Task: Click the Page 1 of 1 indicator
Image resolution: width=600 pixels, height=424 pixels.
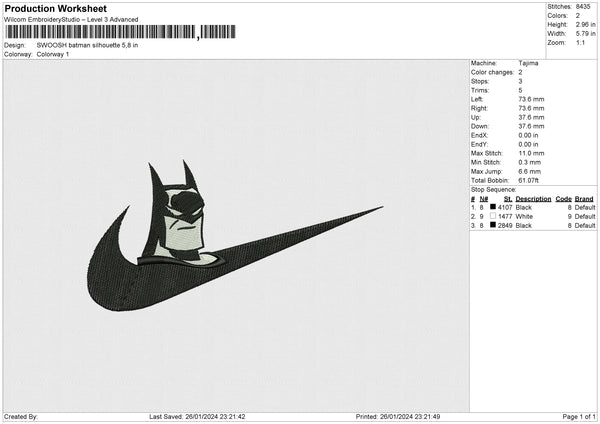Action: [x=579, y=417]
